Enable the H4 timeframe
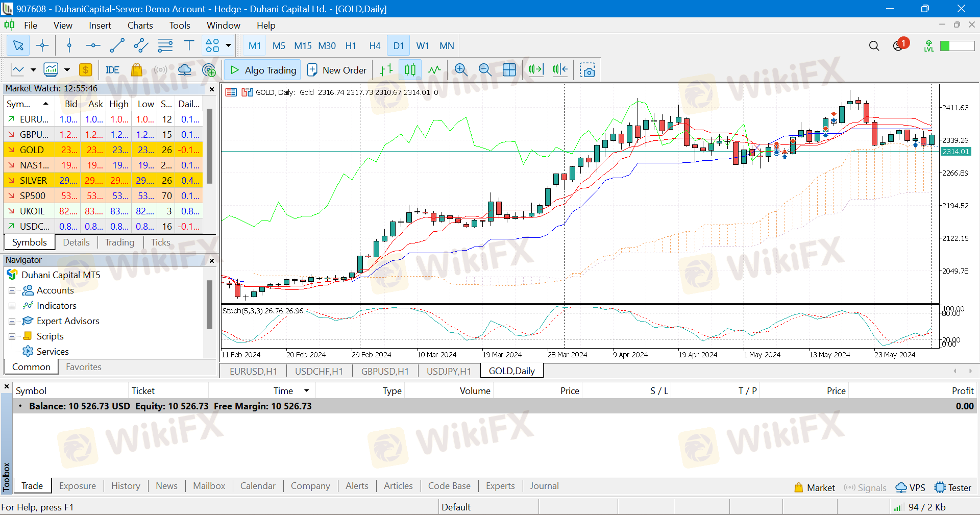Image resolution: width=980 pixels, height=515 pixels. tap(375, 46)
